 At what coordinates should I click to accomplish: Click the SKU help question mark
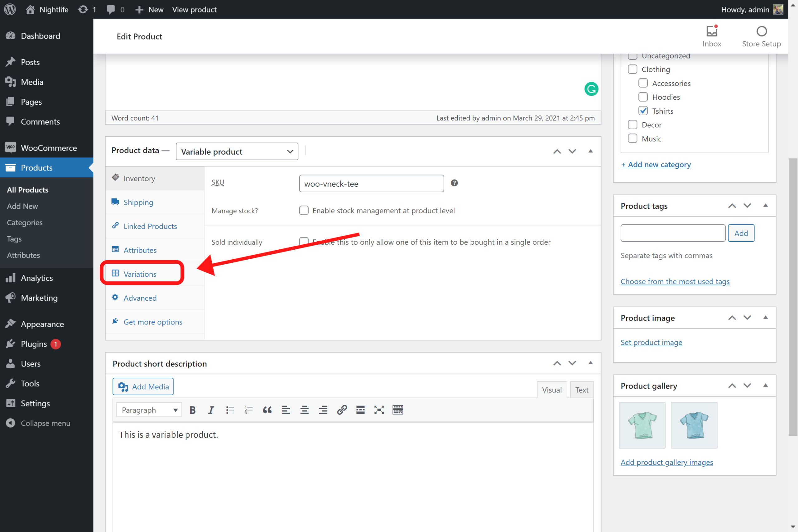[454, 183]
